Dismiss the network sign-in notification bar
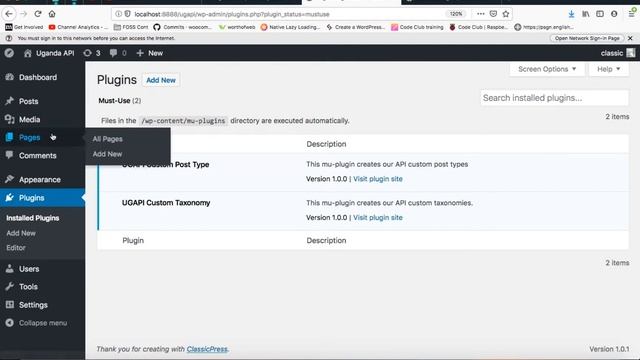This screenshot has height=360, width=640. pyautogui.click(x=630, y=38)
